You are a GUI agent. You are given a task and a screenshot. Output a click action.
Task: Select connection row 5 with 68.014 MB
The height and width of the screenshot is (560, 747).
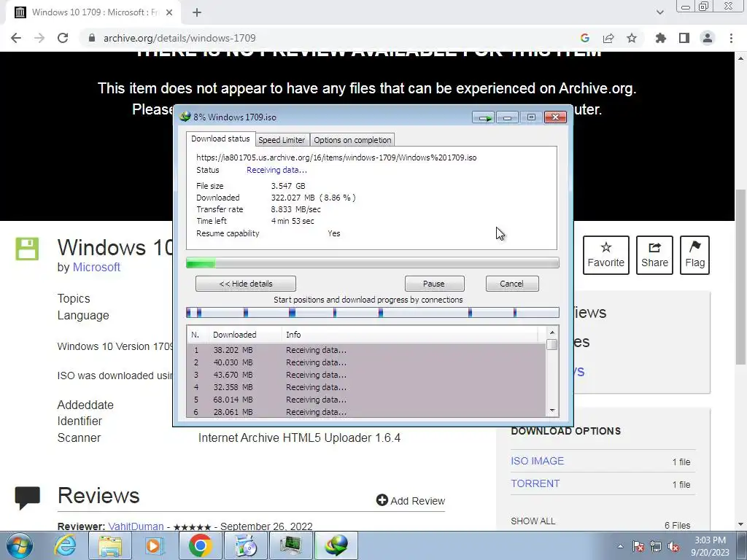(x=366, y=400)
